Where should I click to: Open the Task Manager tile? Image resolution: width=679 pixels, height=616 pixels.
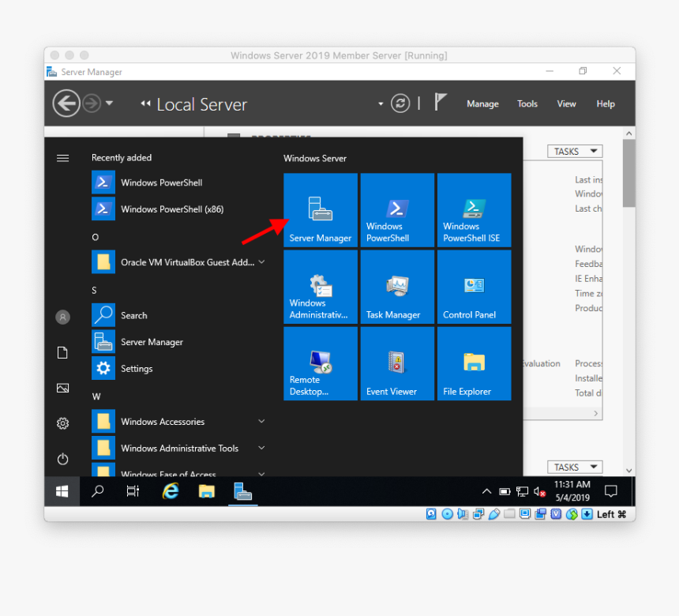point(396,287)
